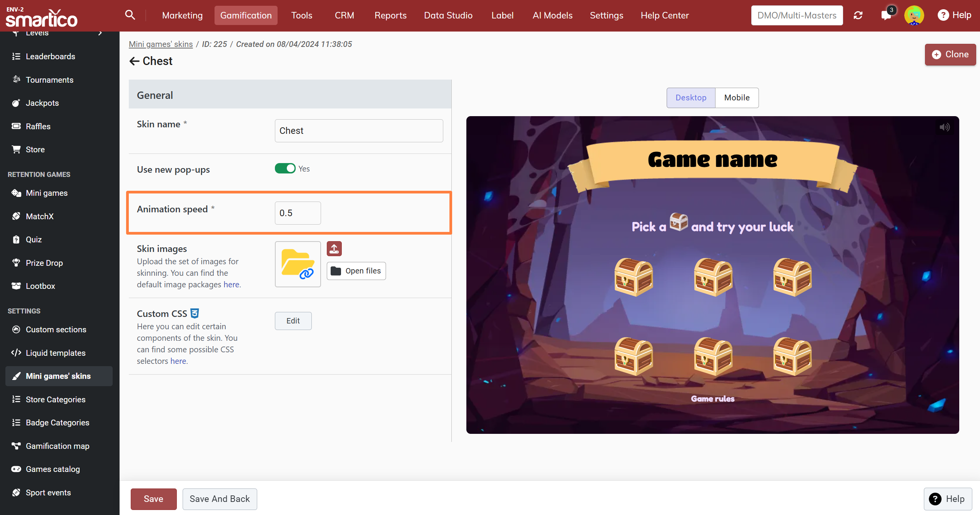Switch preview to Mobile
Screen dimensions: 980x515
pyautogui.click(x=736, y=98)
